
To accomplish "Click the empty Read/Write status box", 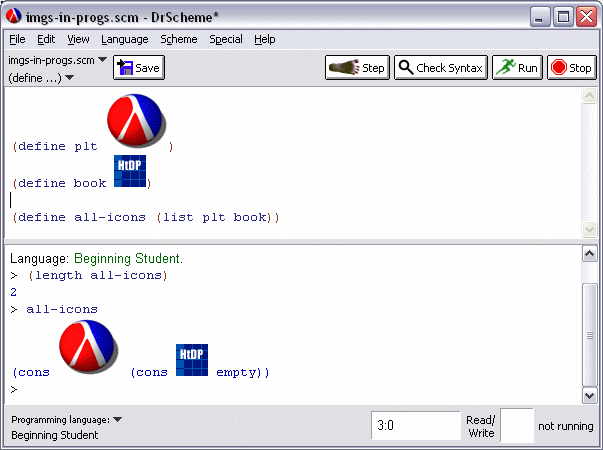I will [x=517, y=425].
